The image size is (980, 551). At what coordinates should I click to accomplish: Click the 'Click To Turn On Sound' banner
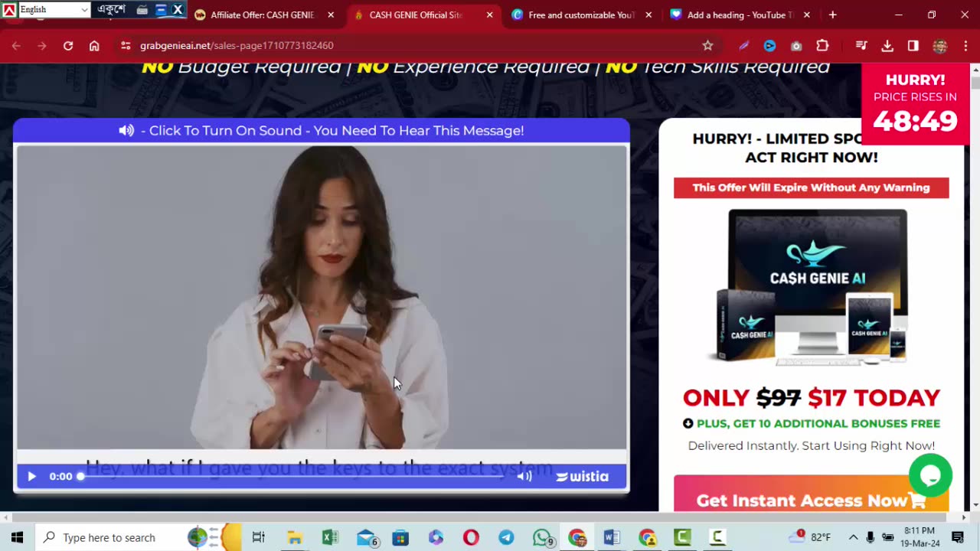(x=322, y=130)
